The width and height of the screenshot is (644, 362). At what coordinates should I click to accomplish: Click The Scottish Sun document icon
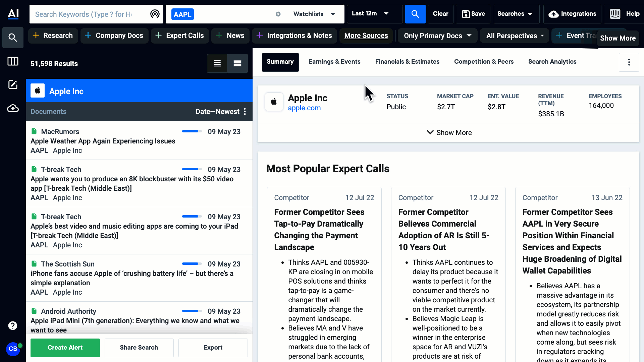pyautogui.click(x=34, y=263)
